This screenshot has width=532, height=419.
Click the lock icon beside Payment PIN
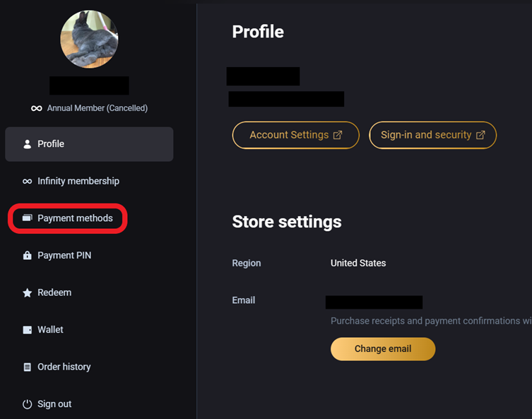click(27, 255)
